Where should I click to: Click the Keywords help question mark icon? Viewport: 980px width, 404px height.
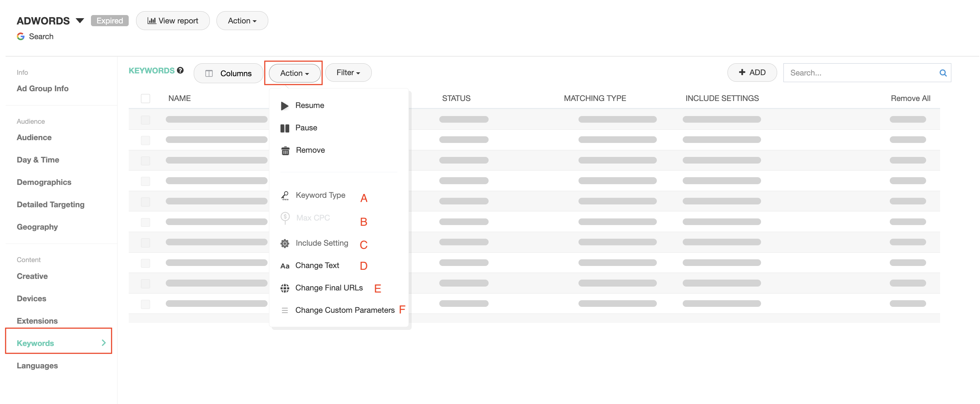180,70
